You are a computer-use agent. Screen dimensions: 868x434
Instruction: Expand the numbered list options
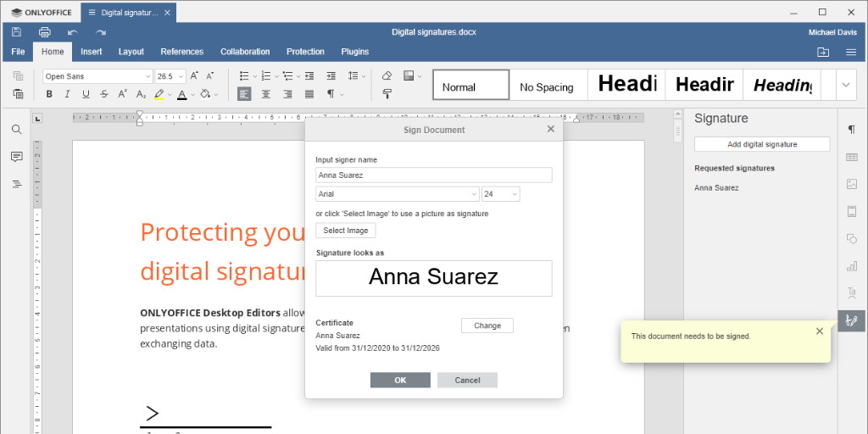pyautogui.click(x=276, y=76)
